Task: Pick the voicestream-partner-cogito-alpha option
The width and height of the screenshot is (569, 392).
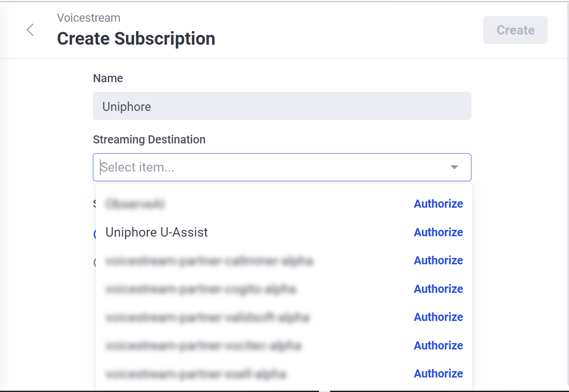Action: click(x=201, y=289)
